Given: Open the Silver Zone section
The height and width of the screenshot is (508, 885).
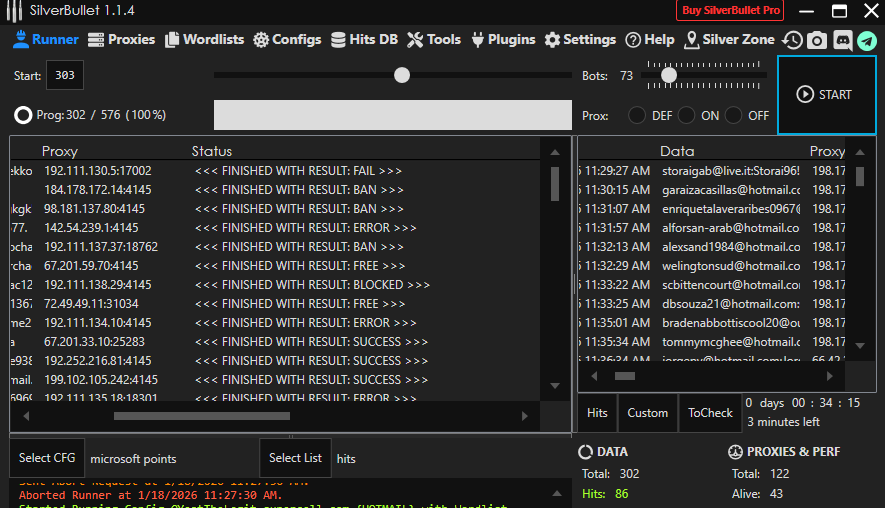Looking at the screenshot, I should click(x=729, y=40).
